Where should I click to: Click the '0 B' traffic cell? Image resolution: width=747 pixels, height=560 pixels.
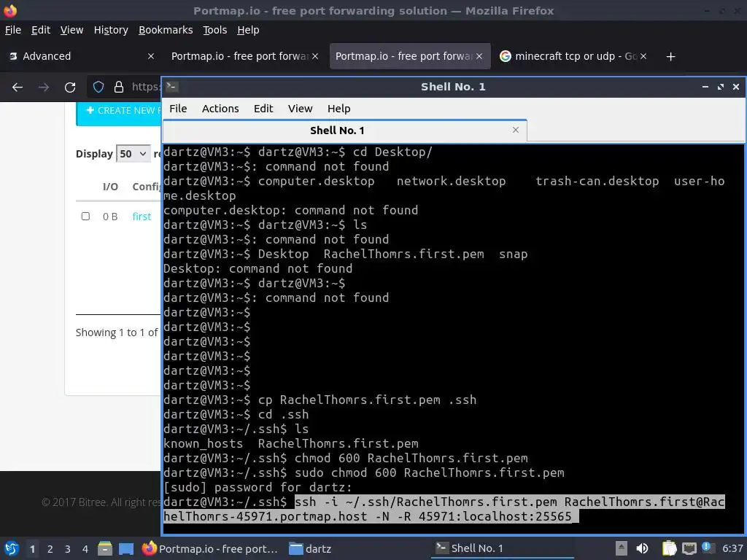(x=110, y=217)
